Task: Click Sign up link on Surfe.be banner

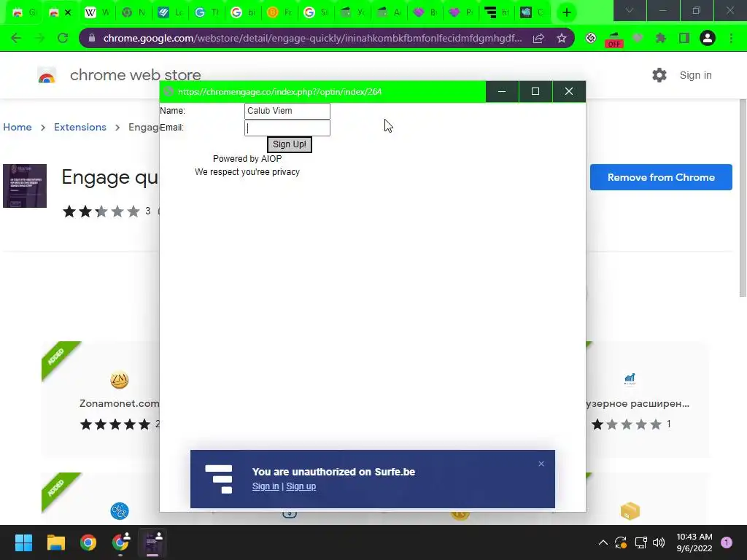Action: tap(301, 486)
